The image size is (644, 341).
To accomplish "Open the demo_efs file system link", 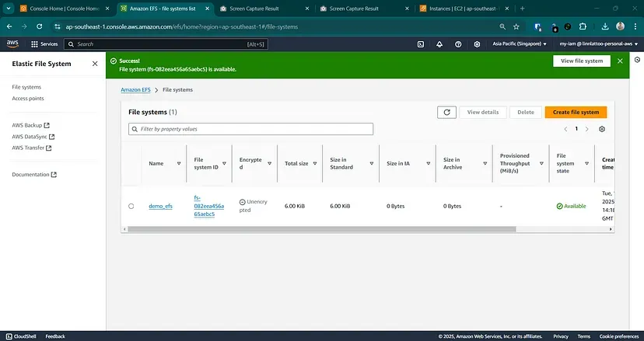I will coord(160,206).
